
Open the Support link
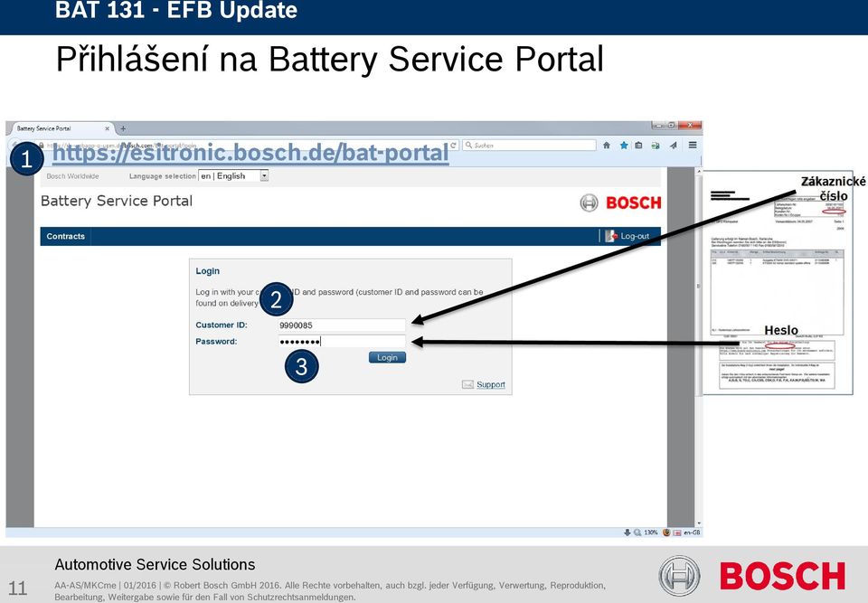point(490,384)
